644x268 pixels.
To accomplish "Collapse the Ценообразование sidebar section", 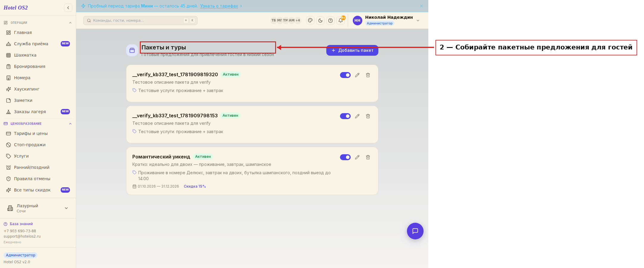I will click(70, 124).
